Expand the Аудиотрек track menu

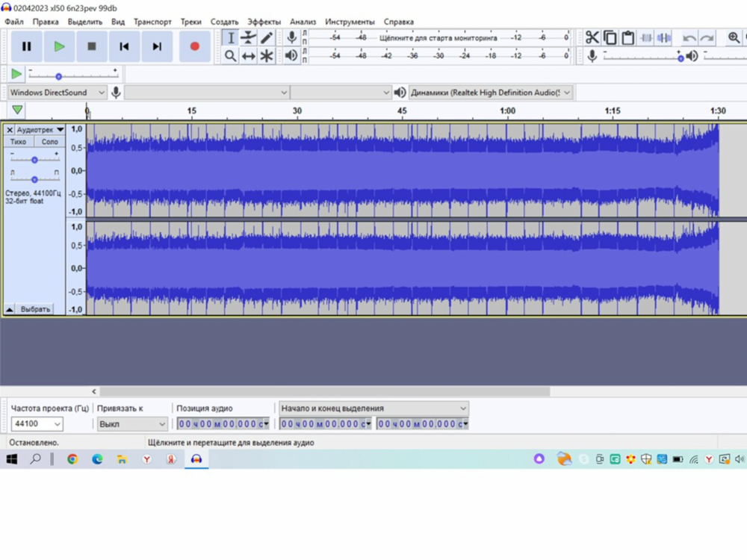point(61,130)
